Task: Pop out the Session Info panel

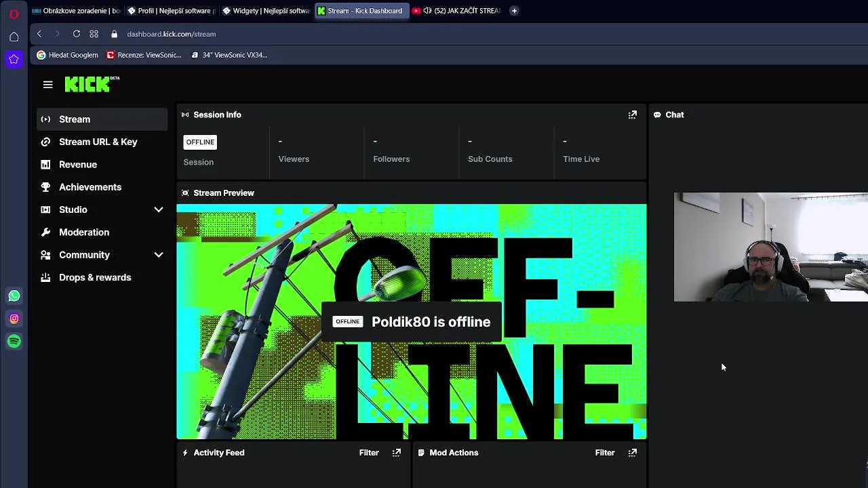Action: [x=632, y=115]
